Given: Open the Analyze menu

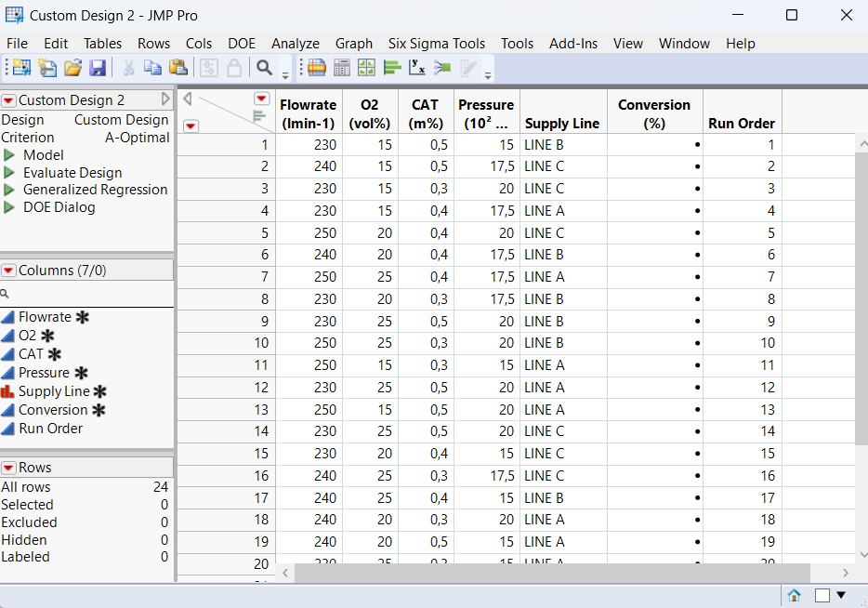Looking at the screenshot, I should (295, 44).
